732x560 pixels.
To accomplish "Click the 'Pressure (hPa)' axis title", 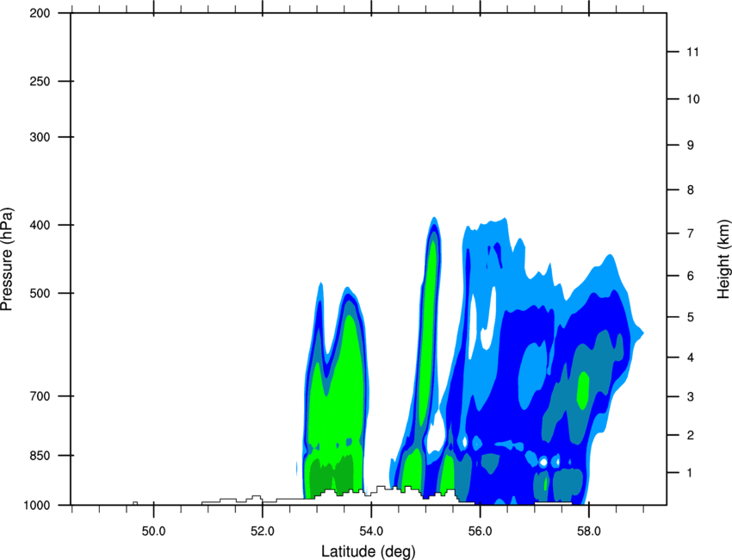I will point(7,259).
